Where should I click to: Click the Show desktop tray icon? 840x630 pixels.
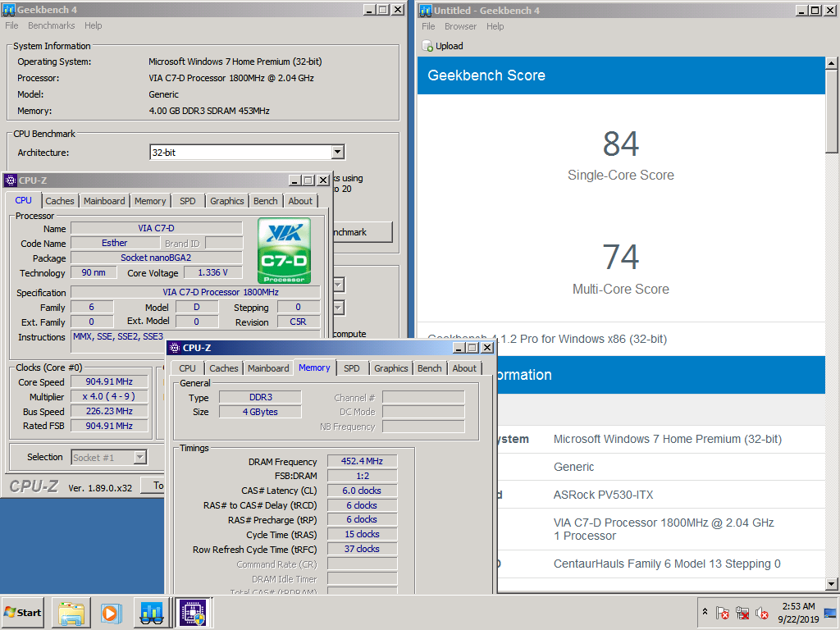click(831, 612)
